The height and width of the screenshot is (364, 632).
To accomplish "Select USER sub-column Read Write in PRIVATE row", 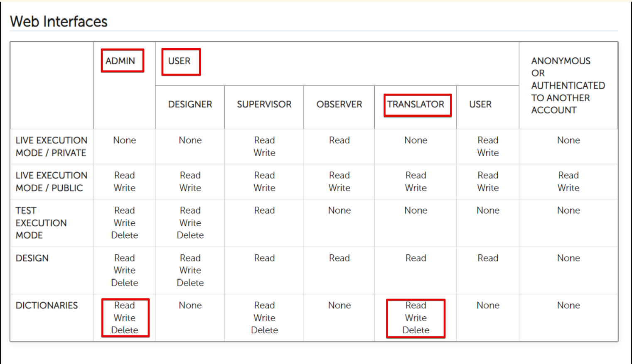I will [x=488, y=147].
